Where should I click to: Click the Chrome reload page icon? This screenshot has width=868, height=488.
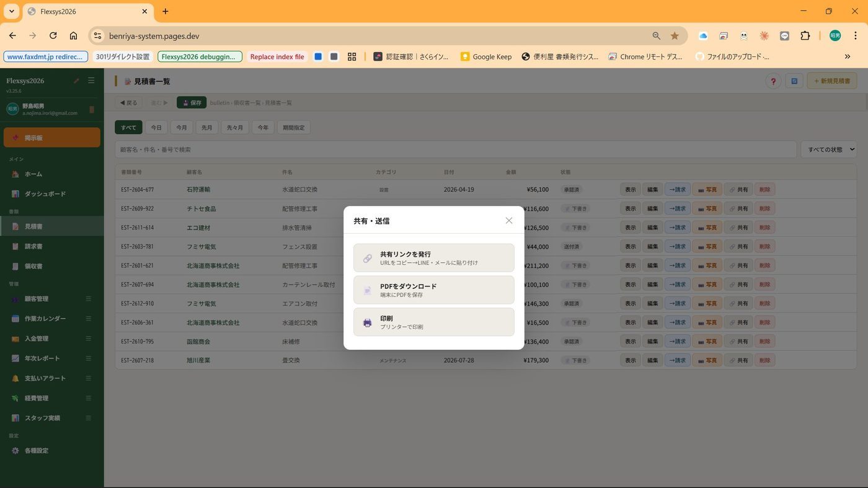[53, 36]
